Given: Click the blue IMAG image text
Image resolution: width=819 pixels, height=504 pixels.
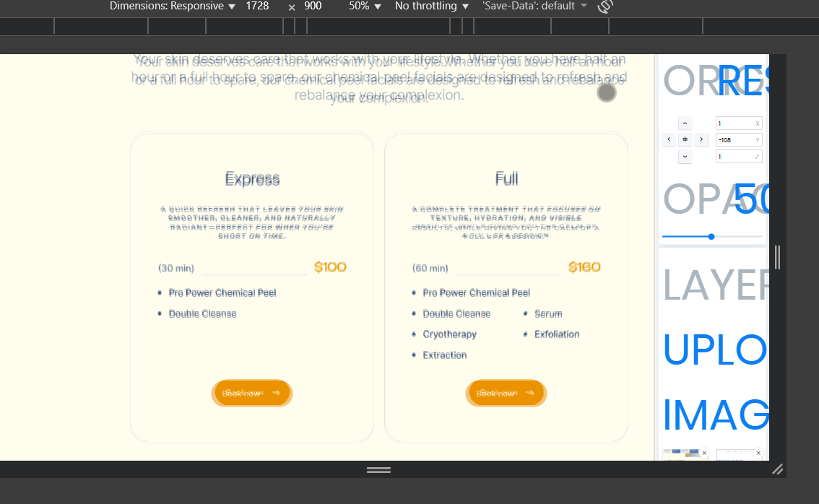Looking at the screenshot, I should pos(716,416).
